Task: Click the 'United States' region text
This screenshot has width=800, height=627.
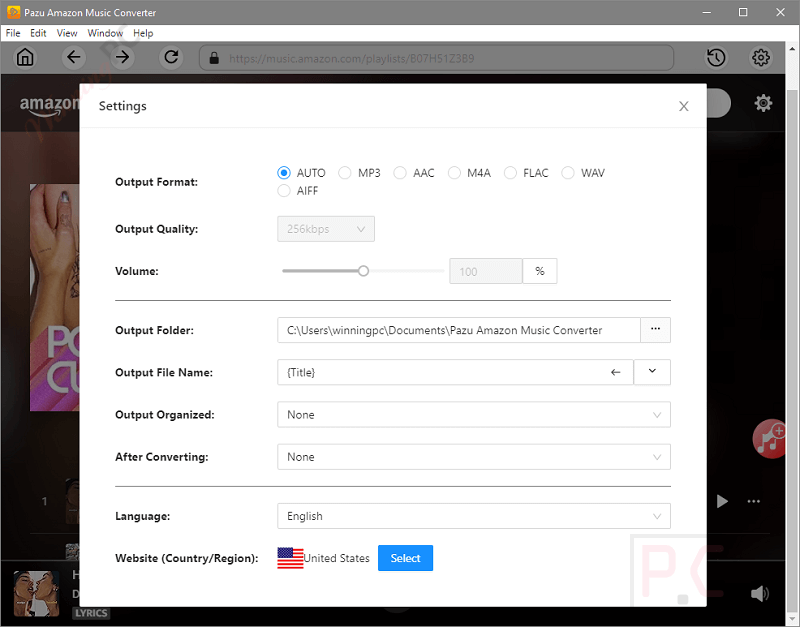Action: [336, 558]
